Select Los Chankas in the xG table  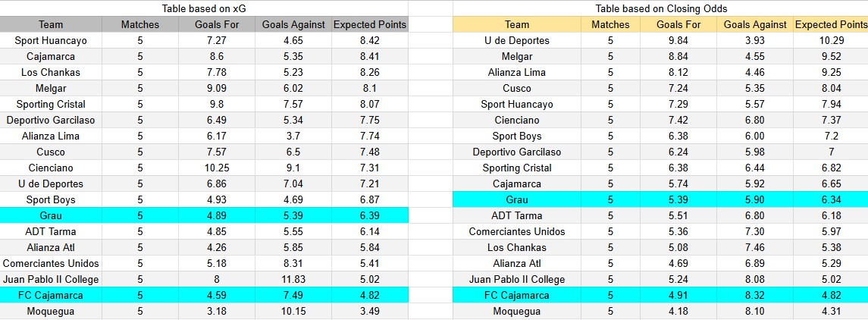click(51, 72)
